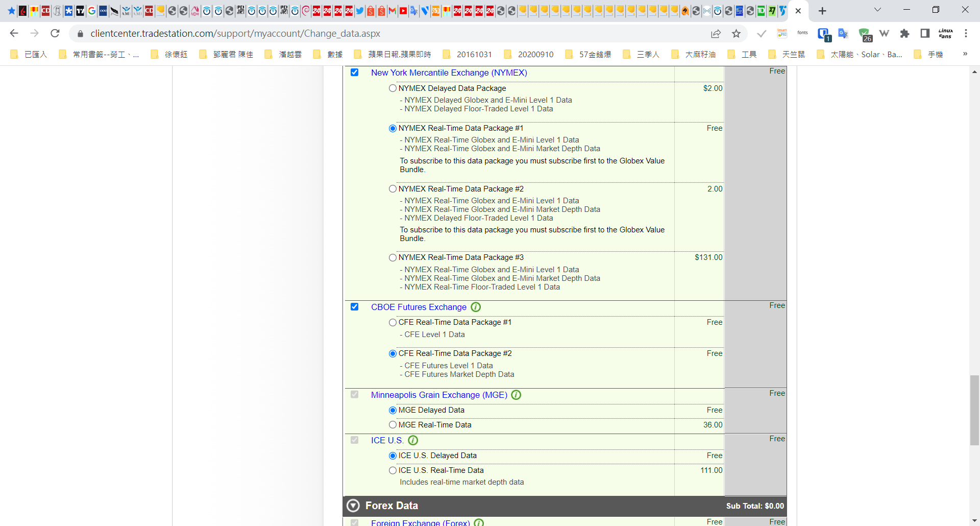Image resolution: width=980 pixels, height=526 pixels.
Task: Open a new browser tab
Action: click(822, 11)
